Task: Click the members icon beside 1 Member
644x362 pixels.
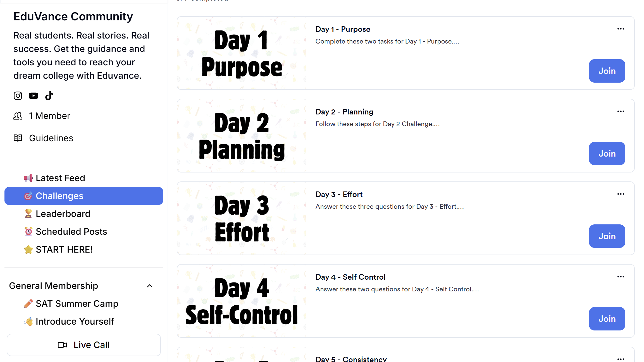Action: click(18, 116)
